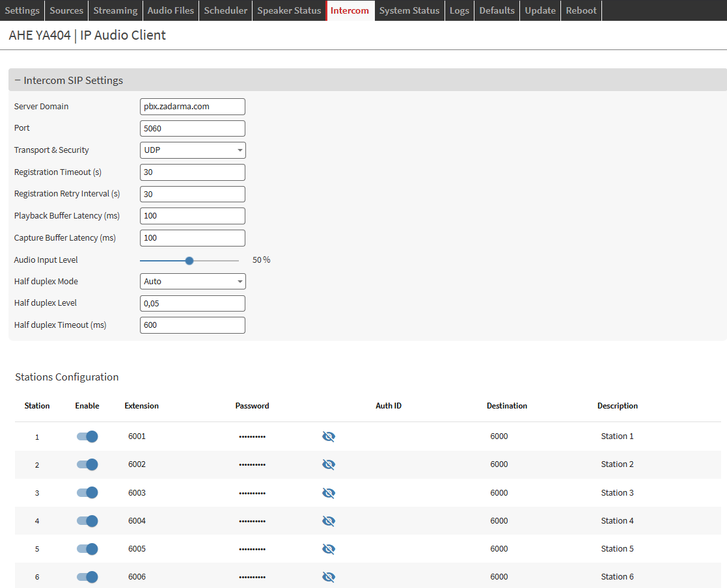The width and height of the screenshot is (727, 588).
Task: Focus the Half duplex Timeout field
Action: (193, 325)
